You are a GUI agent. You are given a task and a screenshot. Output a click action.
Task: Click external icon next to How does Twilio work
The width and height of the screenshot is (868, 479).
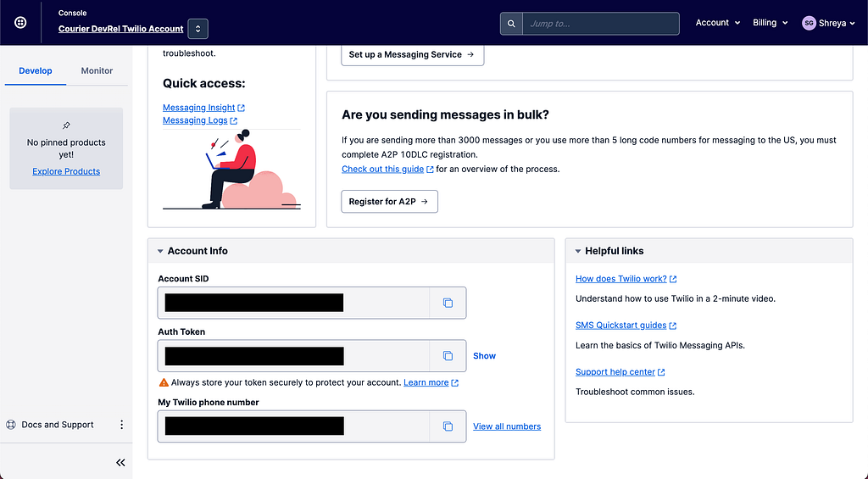tap(672, 280)
